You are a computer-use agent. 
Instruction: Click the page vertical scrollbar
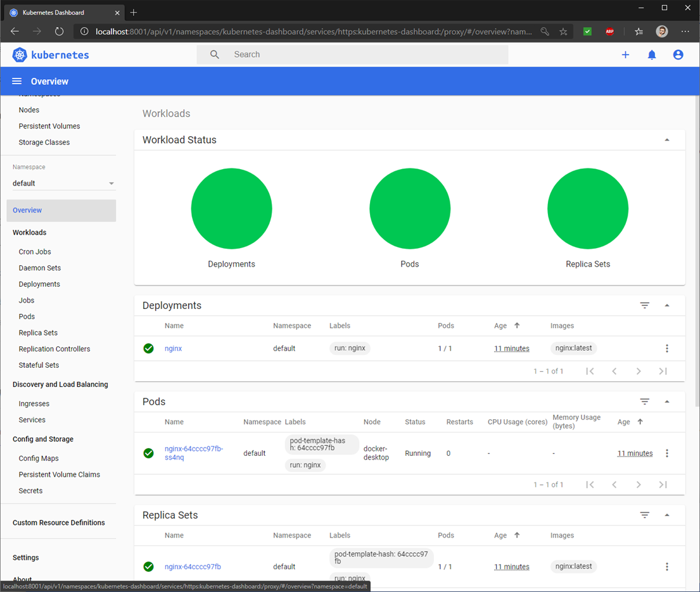(x=697, y=250)
